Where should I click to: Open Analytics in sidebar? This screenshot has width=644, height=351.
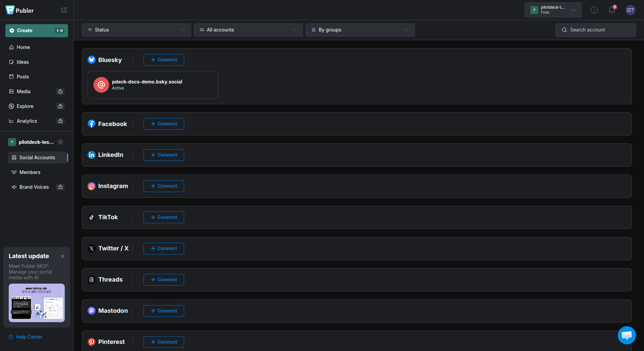click(27, 121)
